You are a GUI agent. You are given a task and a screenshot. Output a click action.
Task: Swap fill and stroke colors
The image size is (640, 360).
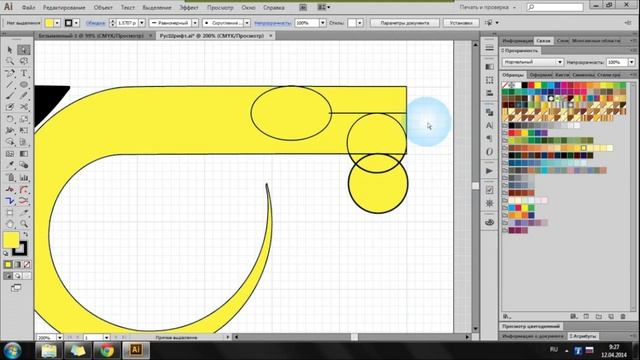26,234
